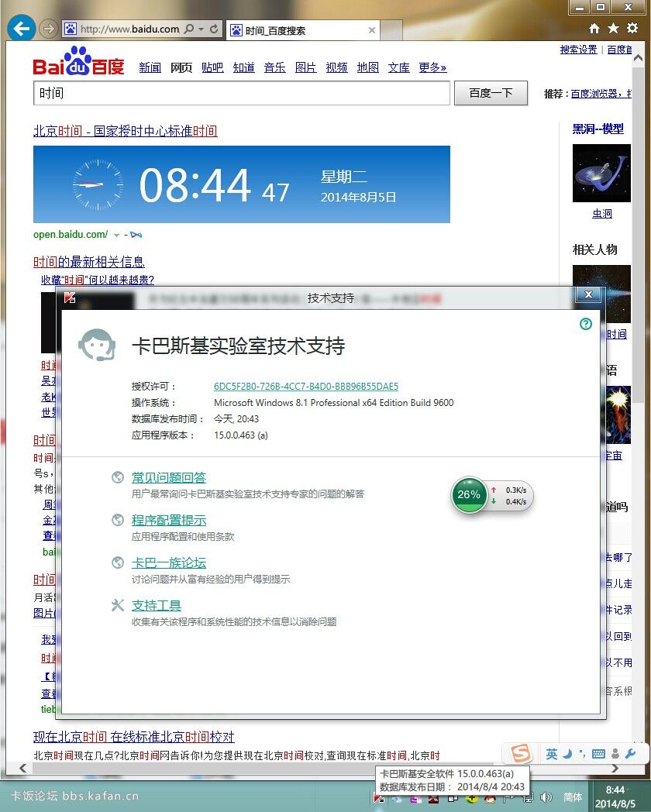Select the 时间_百度搜索 browser tab

[x=303, y=30]
